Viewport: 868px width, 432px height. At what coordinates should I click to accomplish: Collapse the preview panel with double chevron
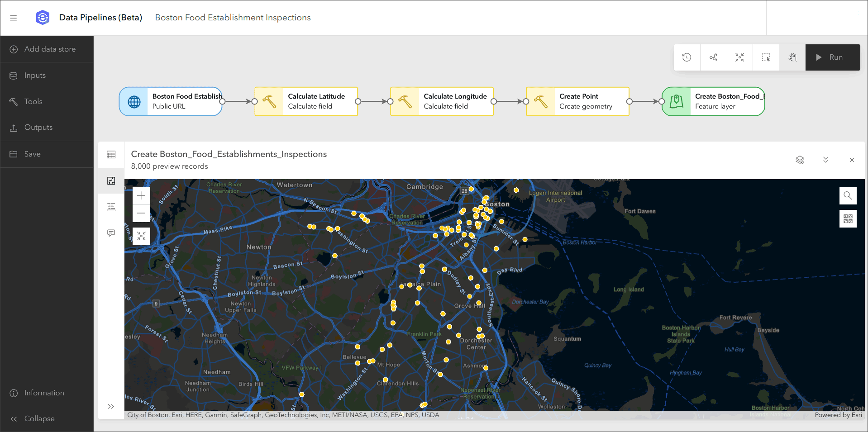click(x=825, y=160)
